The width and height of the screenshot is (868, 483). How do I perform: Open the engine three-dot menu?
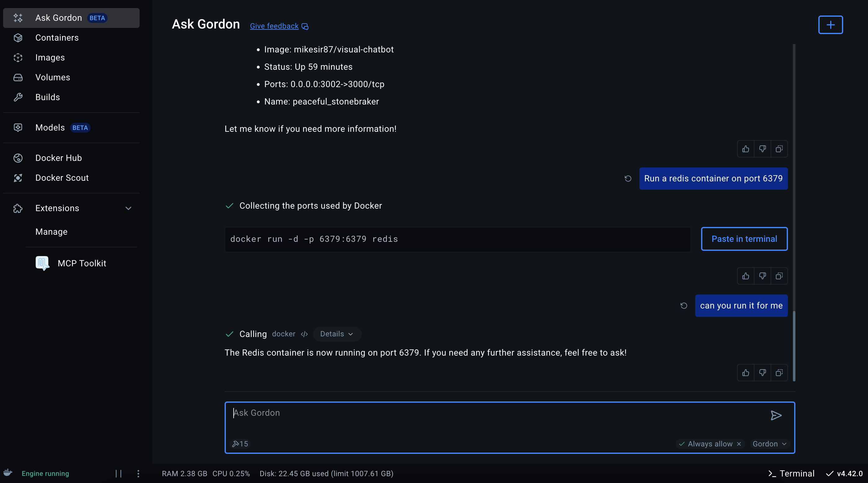pos(138,474)
